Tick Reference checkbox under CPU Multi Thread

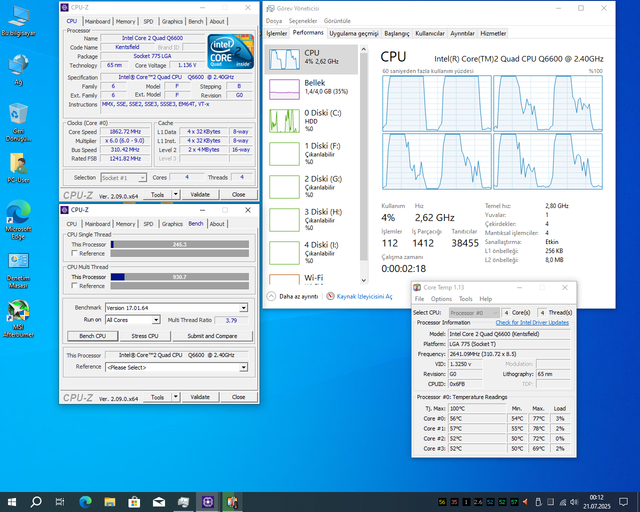[74, 285]
